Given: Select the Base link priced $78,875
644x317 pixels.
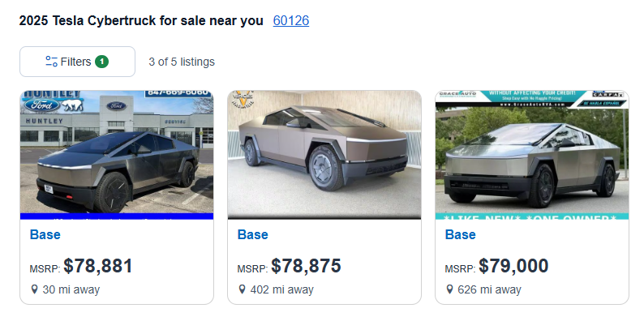Looking at the screenshot, I should tap(252, 234).
